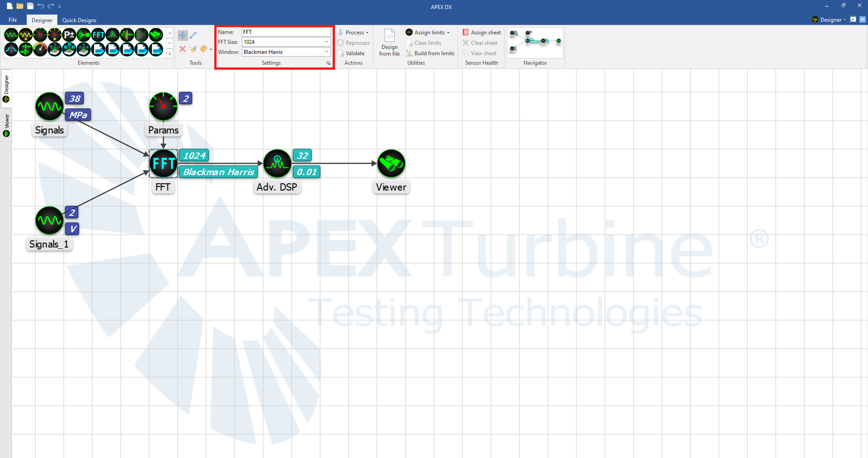This screenshot has height=458, width=868.
Task: Select the Viewer node on canvas
Action: coord(391,163)
